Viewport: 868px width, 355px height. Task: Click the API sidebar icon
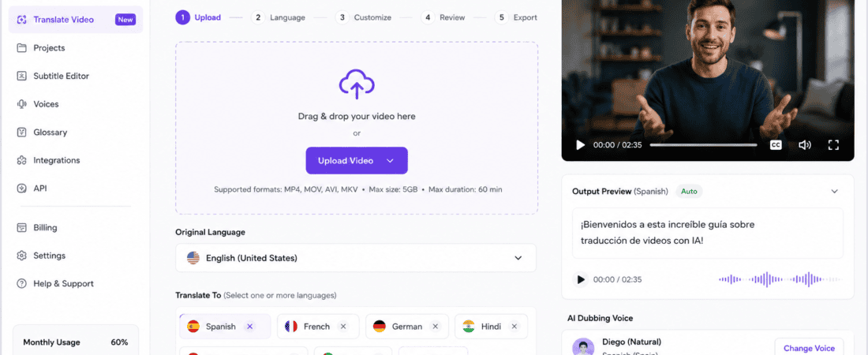point(21,189)
